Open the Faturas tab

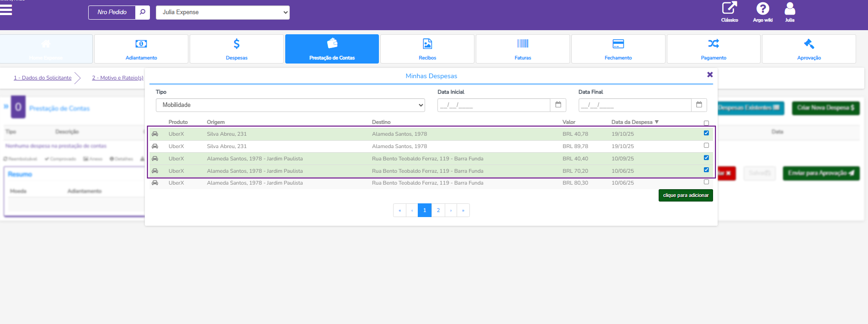click(522, 49)
